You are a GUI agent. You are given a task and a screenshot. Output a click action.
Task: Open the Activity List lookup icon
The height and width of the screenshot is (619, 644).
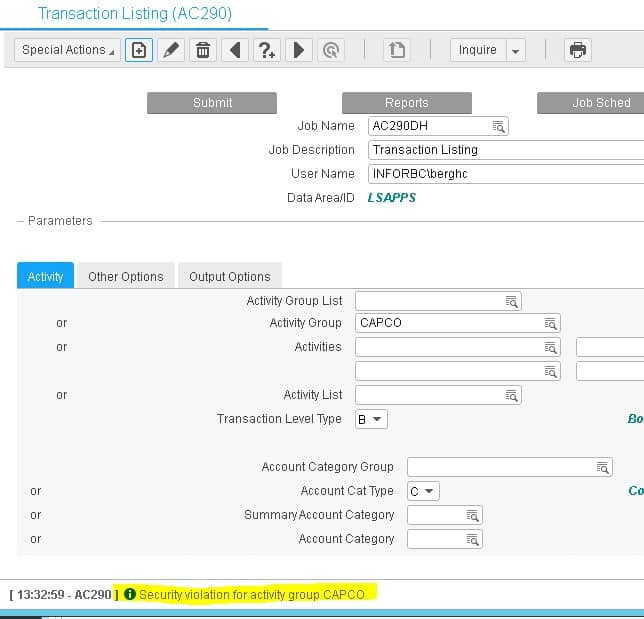pos(511,396)
